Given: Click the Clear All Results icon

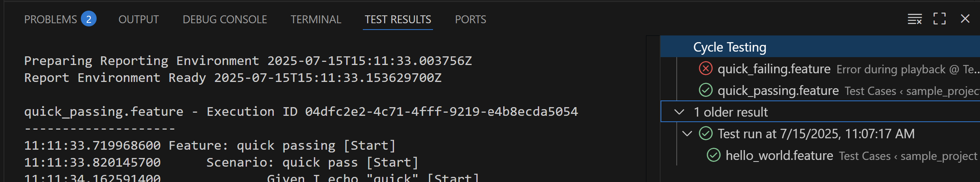Looking at the screenshot, I should point(915,19).
